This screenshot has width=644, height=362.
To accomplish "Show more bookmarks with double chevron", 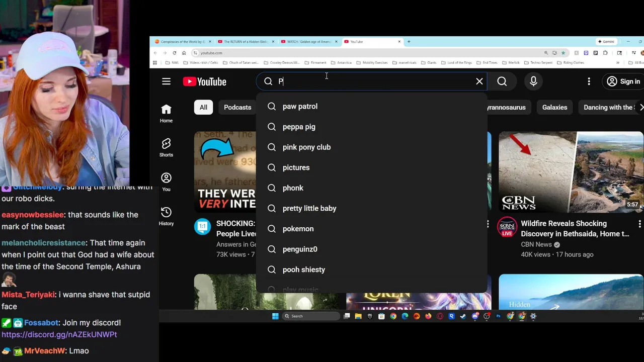I will point(618,63).
